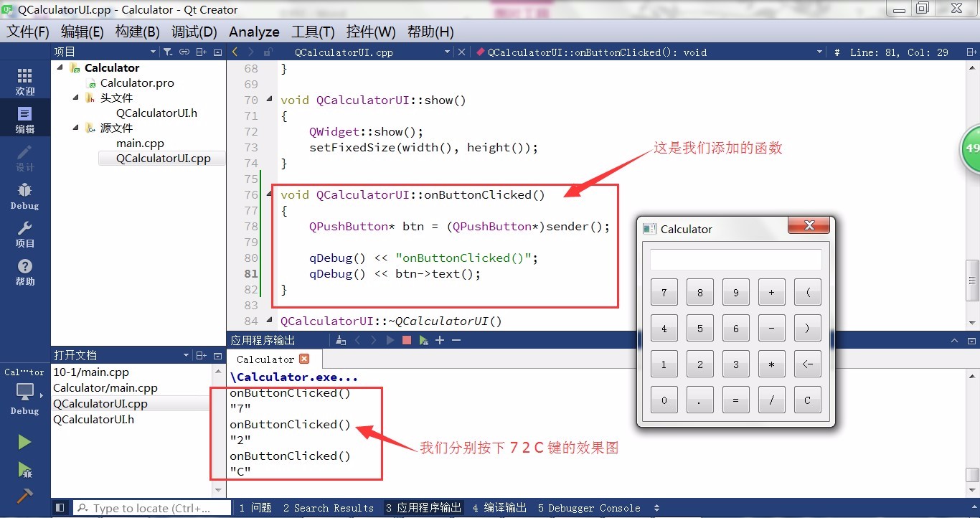
Task: Show the 3 应用程序输出 pane
Action: (424, 507)
